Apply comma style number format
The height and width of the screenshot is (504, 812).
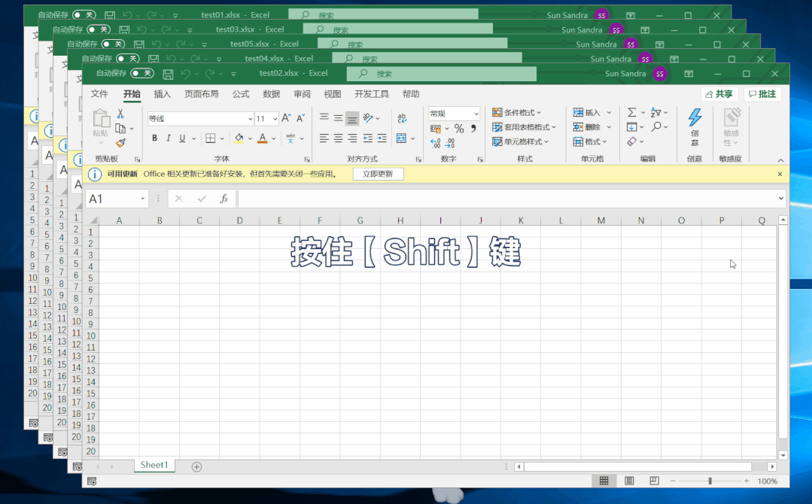[x=473, y=129]
